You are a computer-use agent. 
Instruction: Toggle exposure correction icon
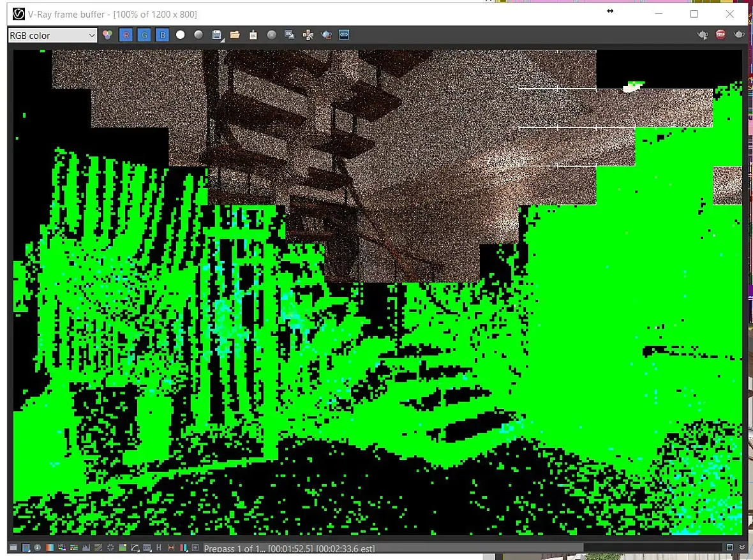(50, 547)
